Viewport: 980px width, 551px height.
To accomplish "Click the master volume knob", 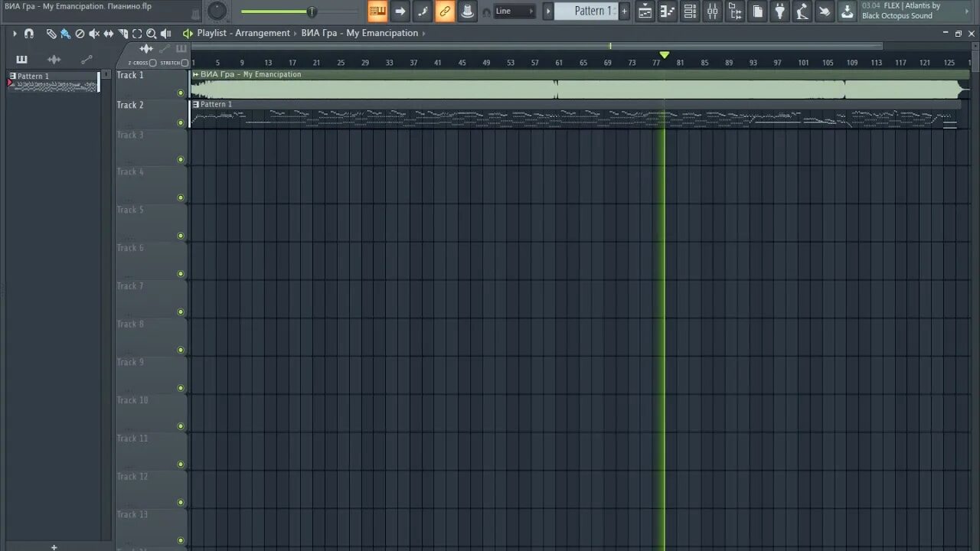I will (x=217, y=11).
